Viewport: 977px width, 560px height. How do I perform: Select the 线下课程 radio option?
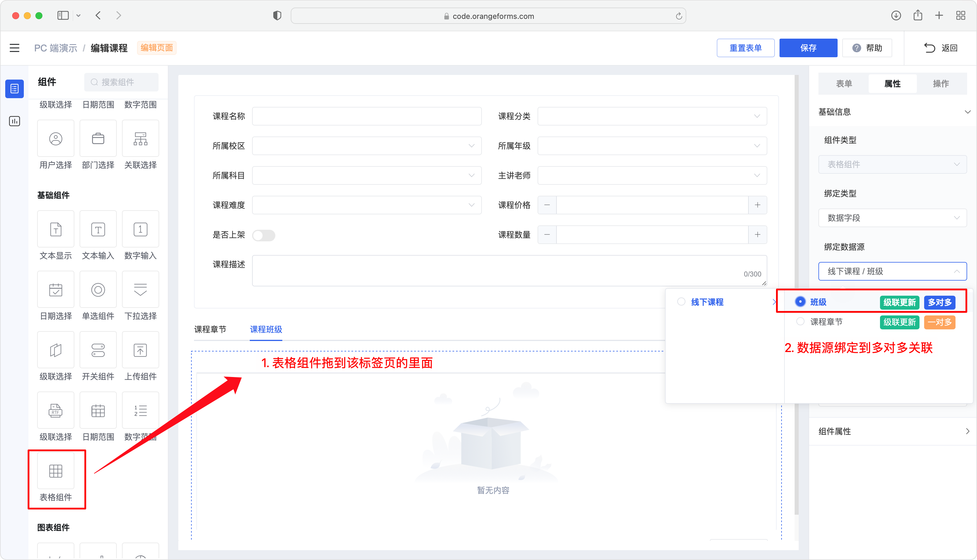[681, 302]
